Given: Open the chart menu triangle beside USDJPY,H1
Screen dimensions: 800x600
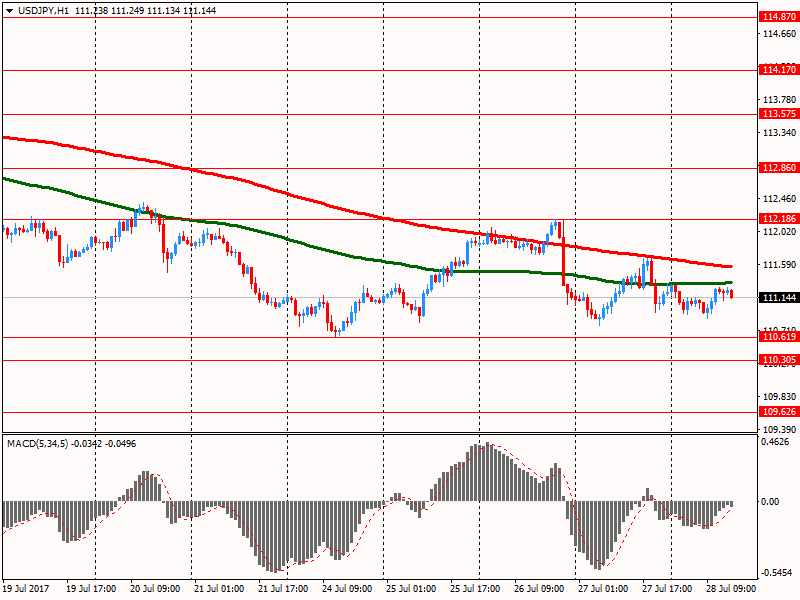Looking at the screenshot, I should (x=10, y=11).
